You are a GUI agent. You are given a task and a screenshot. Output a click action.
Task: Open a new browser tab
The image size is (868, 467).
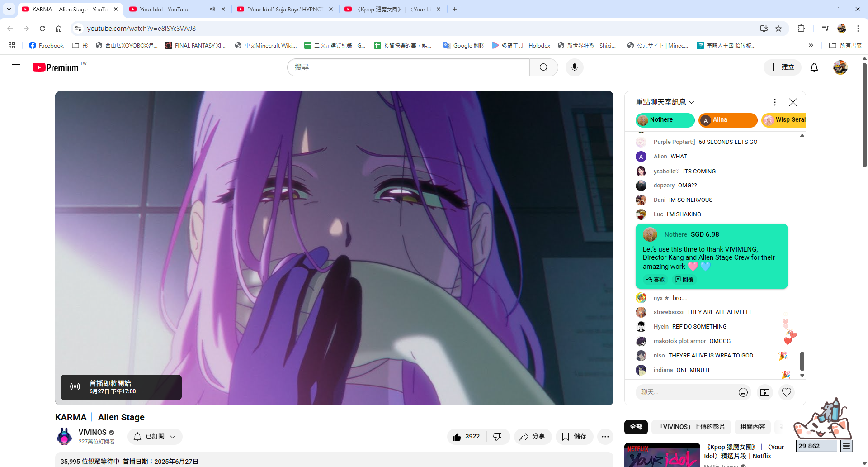(455, 9)
